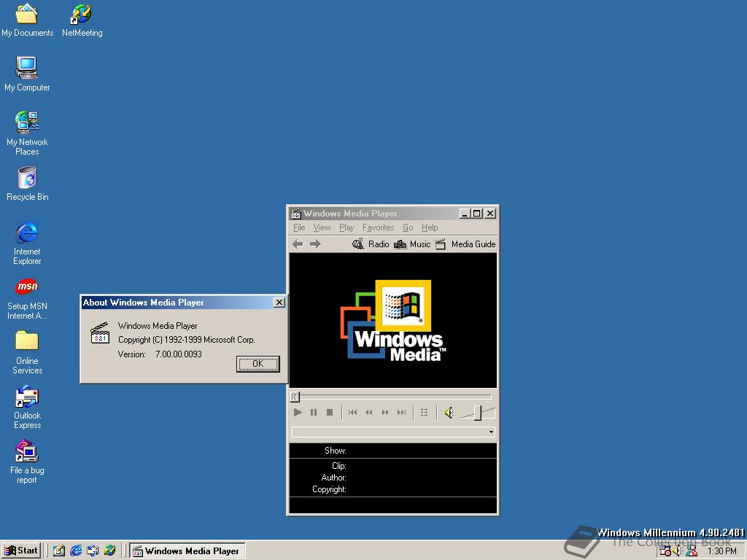Open the Play menu in Media Player
The height and width of the screenshot is (560, 747).
[347, 227]
